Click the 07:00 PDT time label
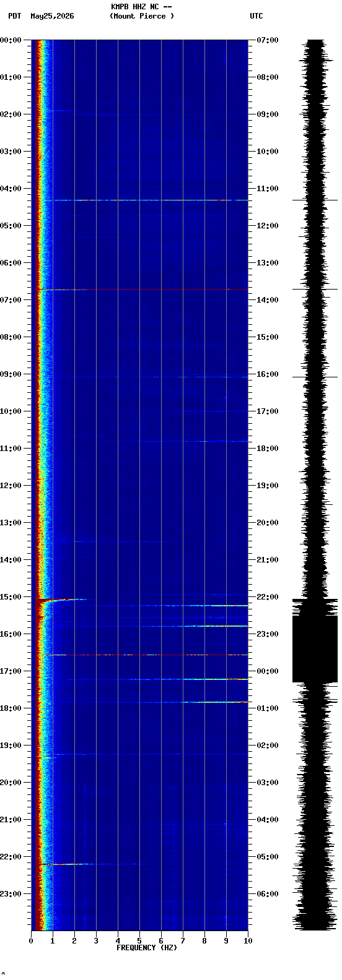 click(x=11, y=300)
